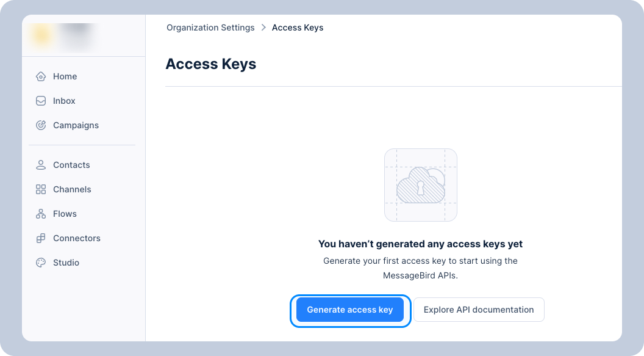Viewport: 644px width, 356px height.
Task: Click the blurred organization avatar
Action: [x=42, y=36]
